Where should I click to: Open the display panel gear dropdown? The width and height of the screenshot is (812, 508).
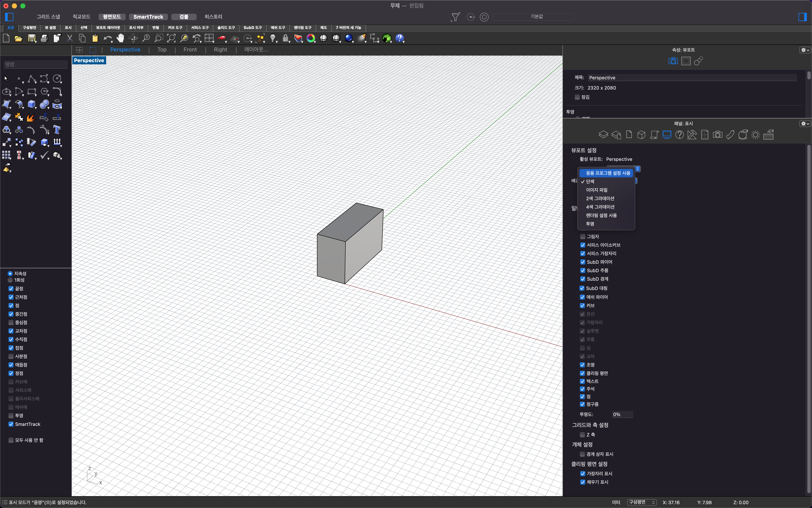pyautogui.click(x=805, y=124)
